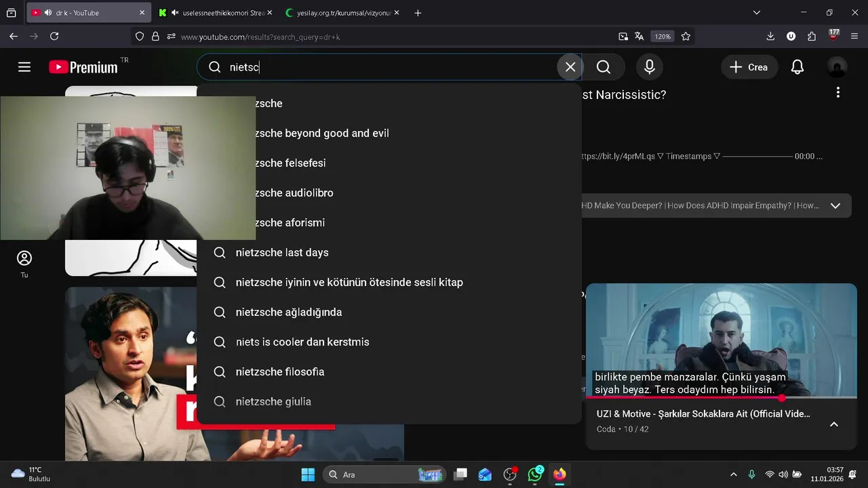Open OBS Studio from the taskbar
Image resolution: width=868 pixels, height=488 pixels.
point(510,474)
